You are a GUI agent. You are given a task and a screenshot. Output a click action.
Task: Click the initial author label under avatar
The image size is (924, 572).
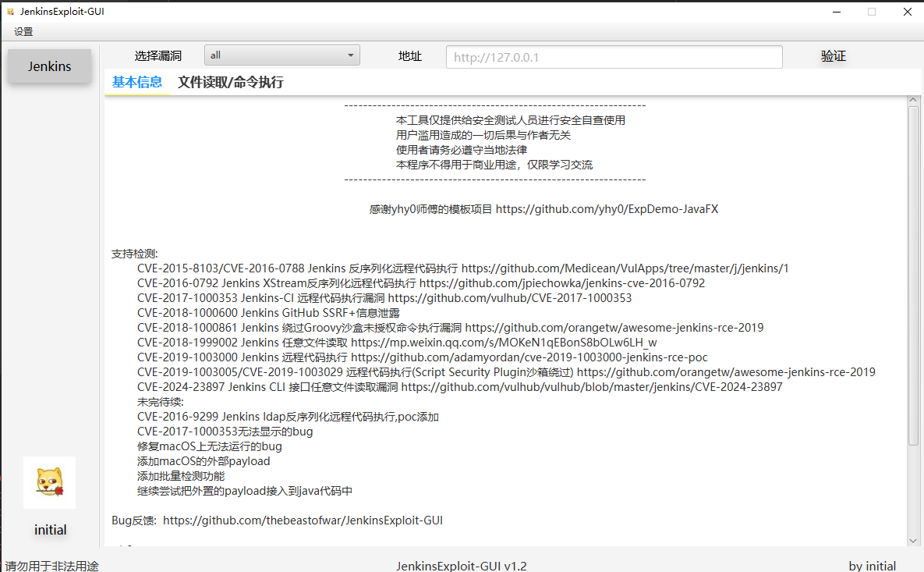coord(50,530)
